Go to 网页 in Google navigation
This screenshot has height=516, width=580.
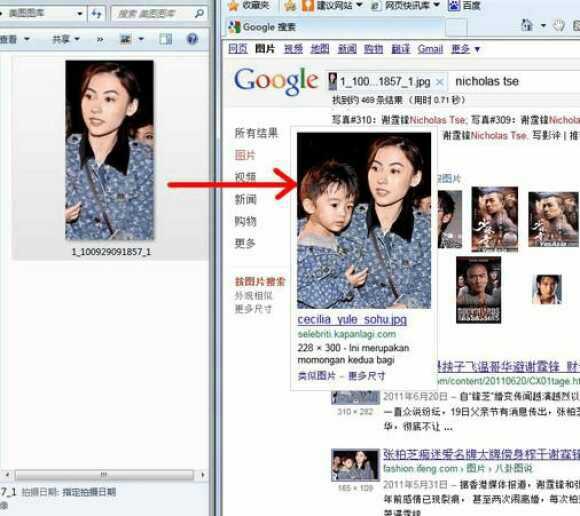tap(237, 49)
